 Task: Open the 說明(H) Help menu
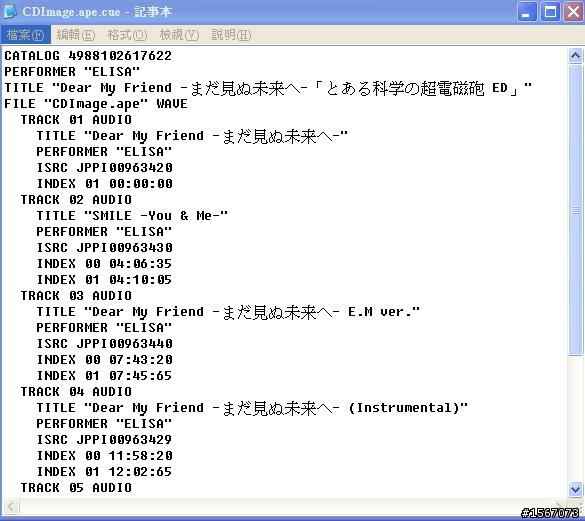pyautogui.click(x=231, y=35)
